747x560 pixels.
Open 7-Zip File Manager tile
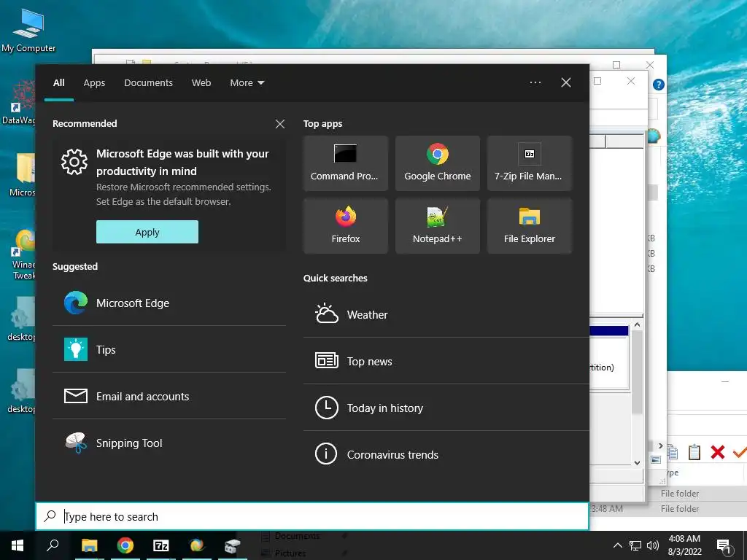pyautogui.click(x=530, y=163)
